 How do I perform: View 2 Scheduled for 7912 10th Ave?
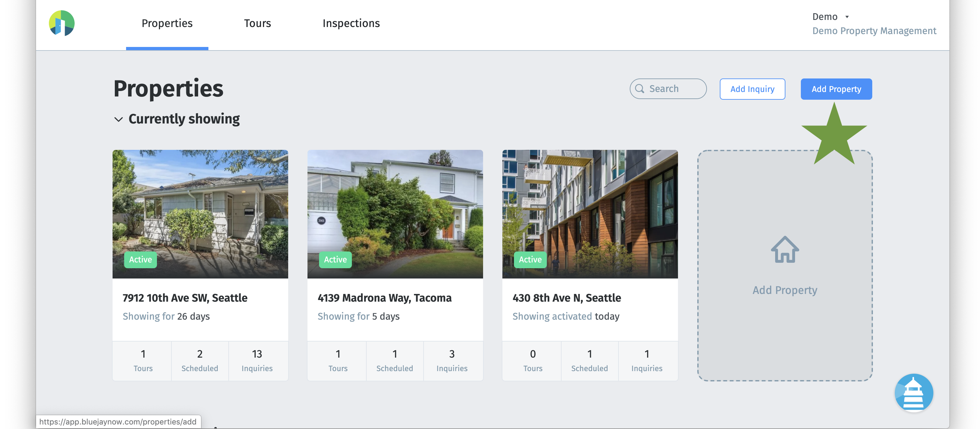[200, 361]
